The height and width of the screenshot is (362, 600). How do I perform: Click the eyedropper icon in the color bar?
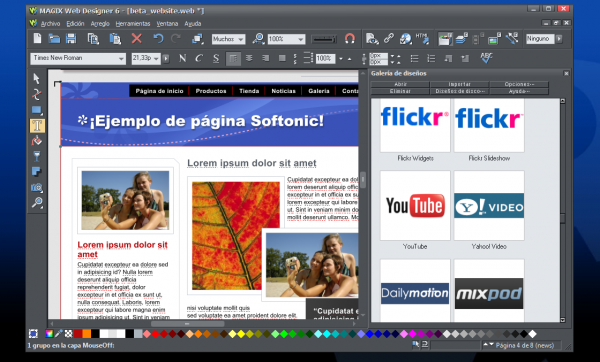point(59,334)
